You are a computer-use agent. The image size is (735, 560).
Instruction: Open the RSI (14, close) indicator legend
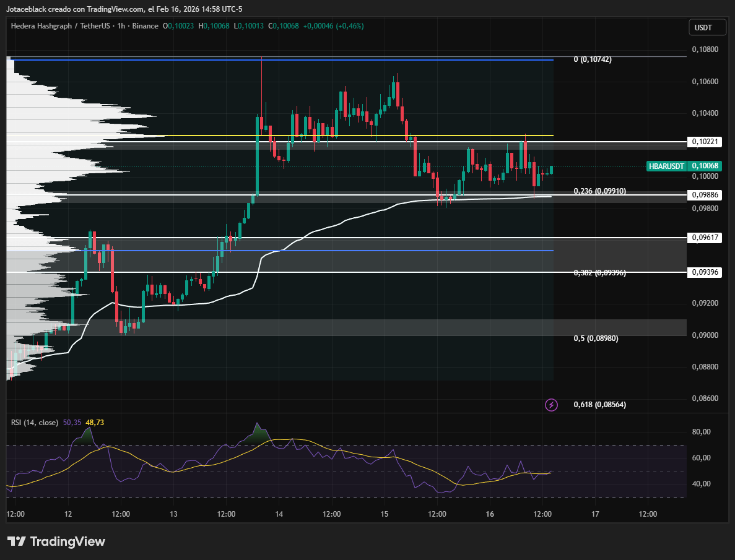[x=35, y=422]
